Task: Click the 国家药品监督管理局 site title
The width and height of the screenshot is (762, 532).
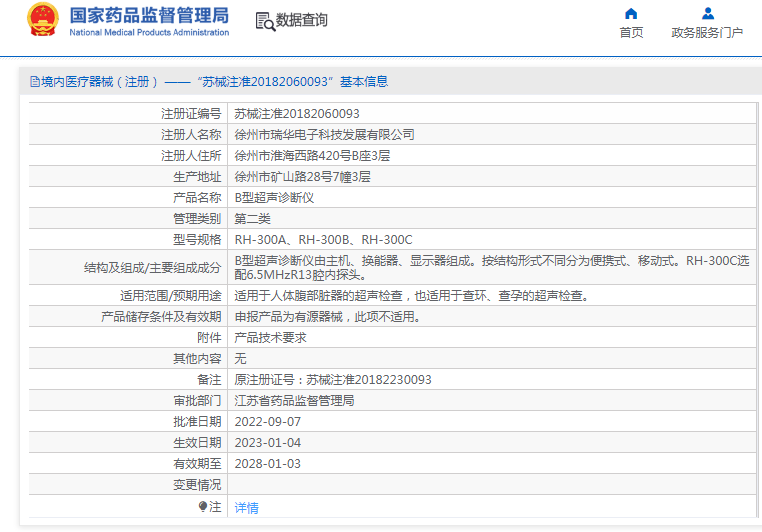Action: click(x=148, y=16)
